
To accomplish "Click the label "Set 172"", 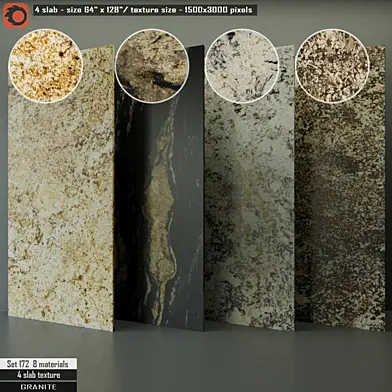I will click(18, 364).
